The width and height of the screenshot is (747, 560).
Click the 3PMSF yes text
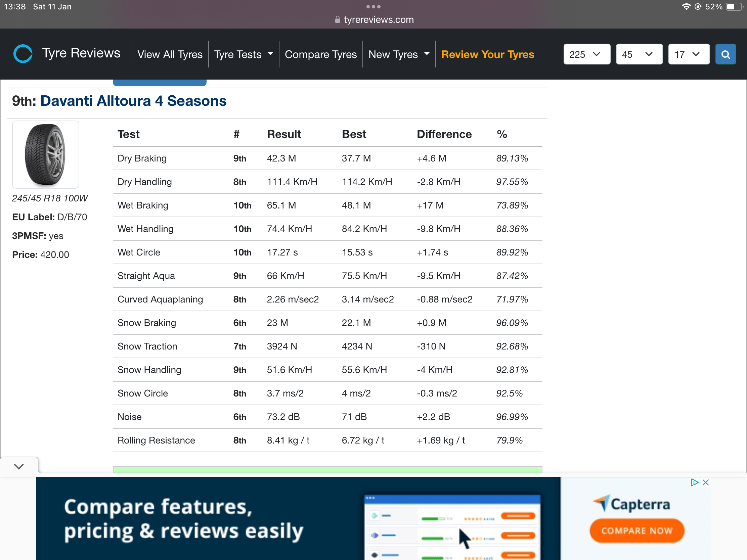click(x=38, y=236)
